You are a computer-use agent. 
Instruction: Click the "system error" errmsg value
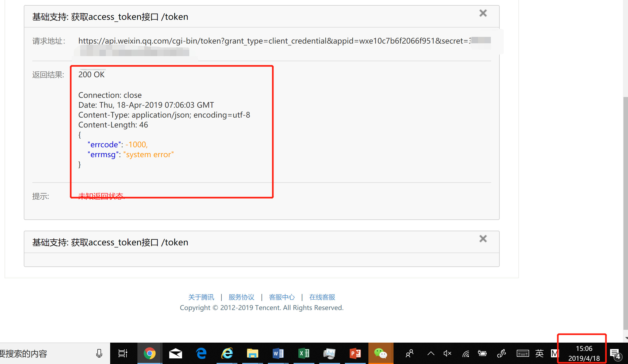pyautogui.click(x=148, y=155)
